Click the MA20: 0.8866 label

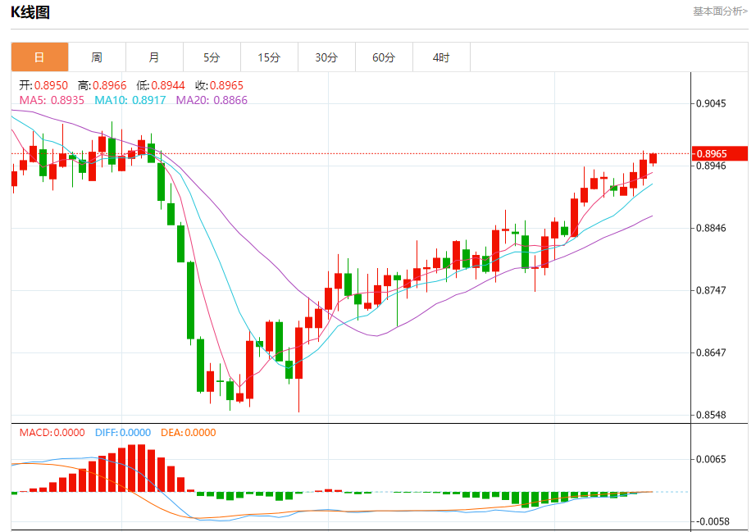click(x=212, y=100)
